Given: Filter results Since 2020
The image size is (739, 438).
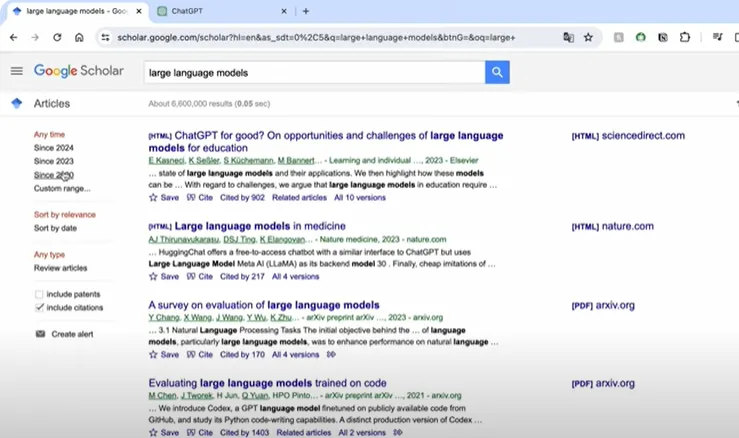Looking at the screenshot, I should (54, 175).
